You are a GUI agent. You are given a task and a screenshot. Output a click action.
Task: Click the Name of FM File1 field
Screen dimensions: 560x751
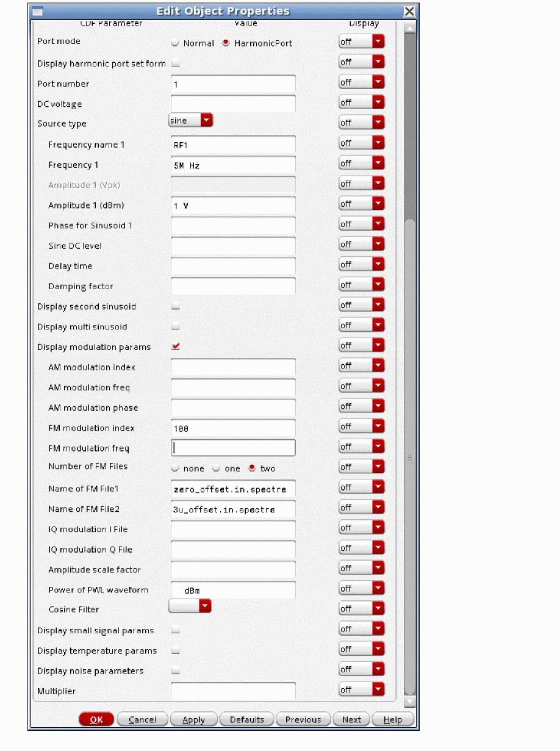point(233,489)
